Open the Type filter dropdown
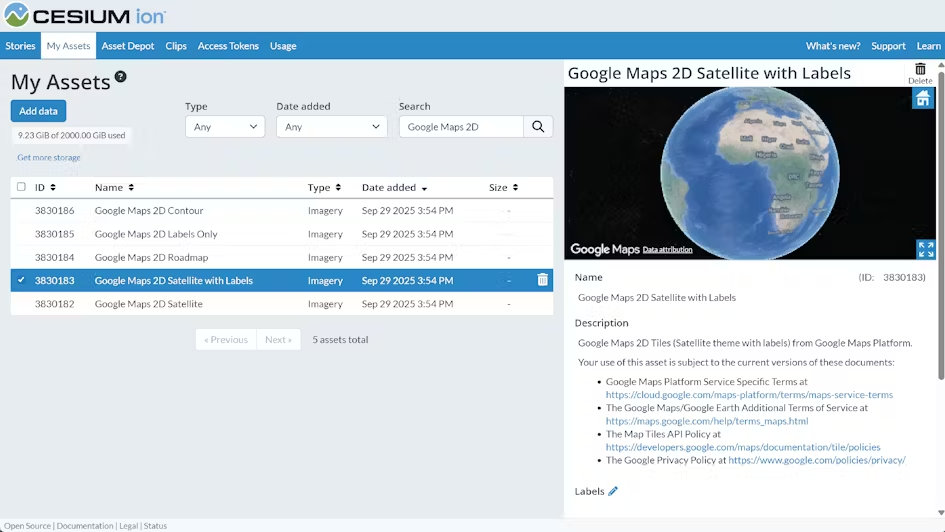 (225, 127)
